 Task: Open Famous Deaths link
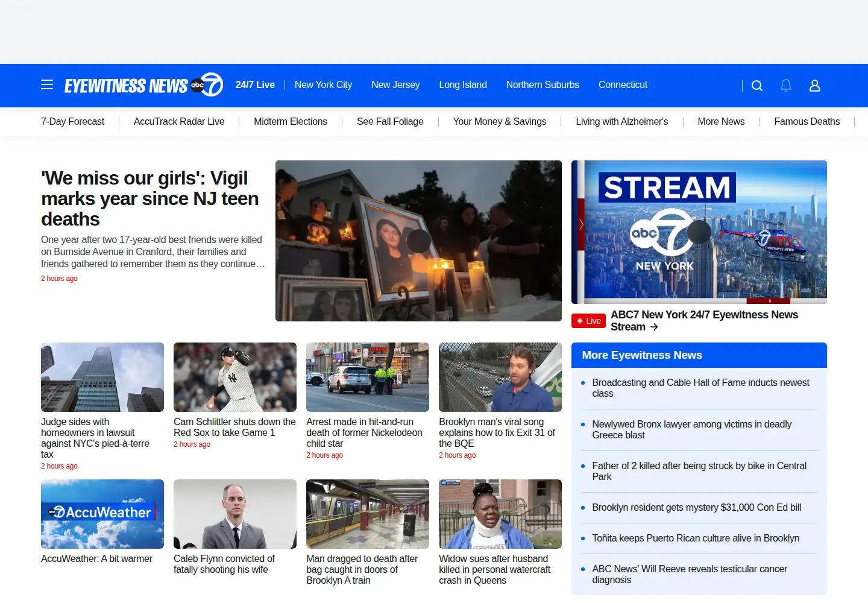(x=807, y=122)
